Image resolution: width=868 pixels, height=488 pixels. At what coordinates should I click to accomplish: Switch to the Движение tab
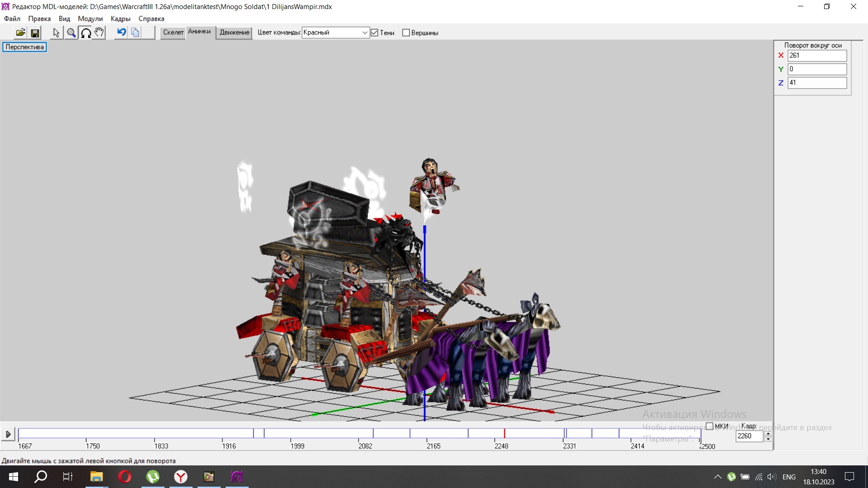[x=234, y=32]
